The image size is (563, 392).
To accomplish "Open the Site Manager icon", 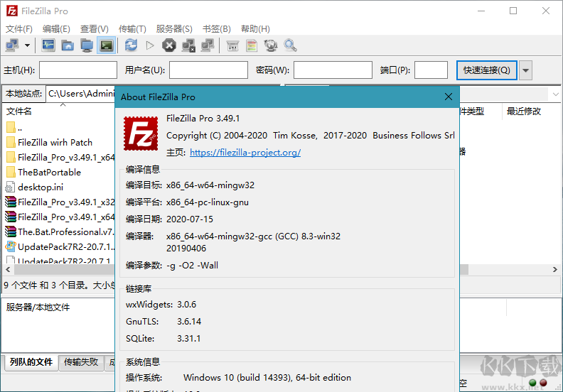I will pyautogui.click(x=13, y=45).
